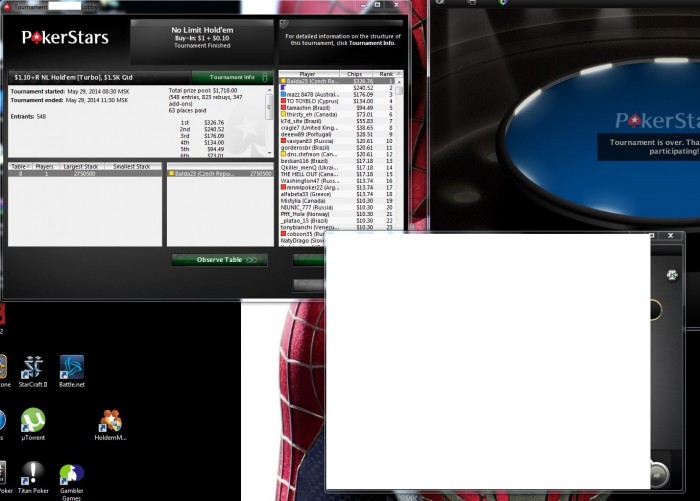Click up arrow of the ranking list scrollbar
Image resolution: width=700 pixels, height=501 pixels.
399,82
